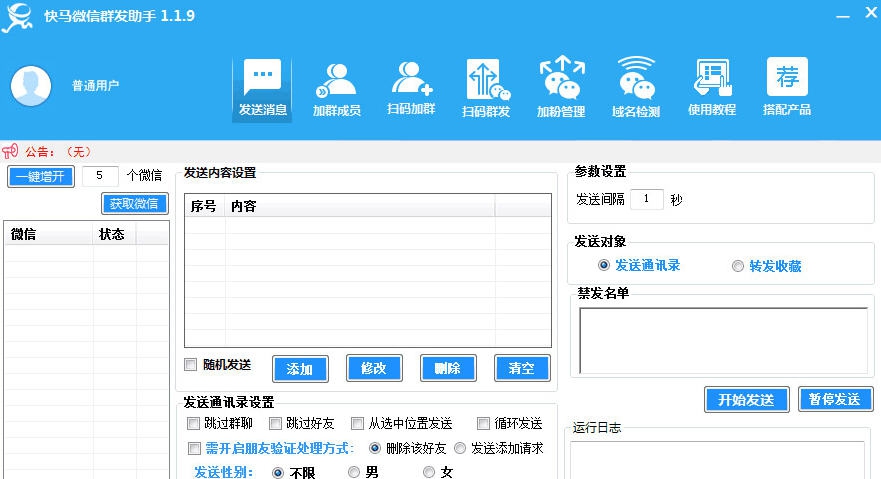
Task: Enable the 循环发送 checkbox
Action: tap(483, 423)
